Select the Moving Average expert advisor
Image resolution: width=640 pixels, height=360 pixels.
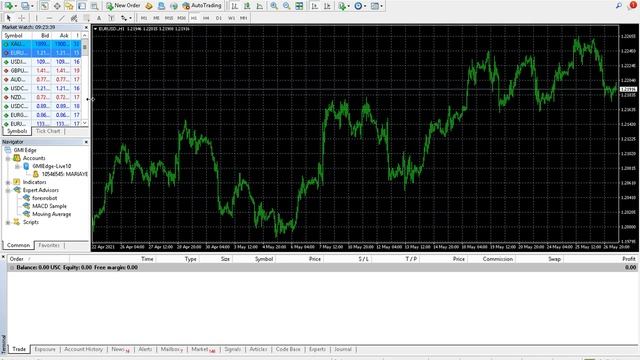[51, 214]
